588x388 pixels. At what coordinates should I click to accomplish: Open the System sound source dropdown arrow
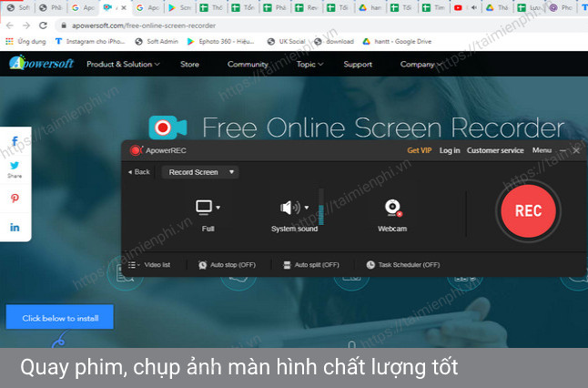tap(307, 207)
